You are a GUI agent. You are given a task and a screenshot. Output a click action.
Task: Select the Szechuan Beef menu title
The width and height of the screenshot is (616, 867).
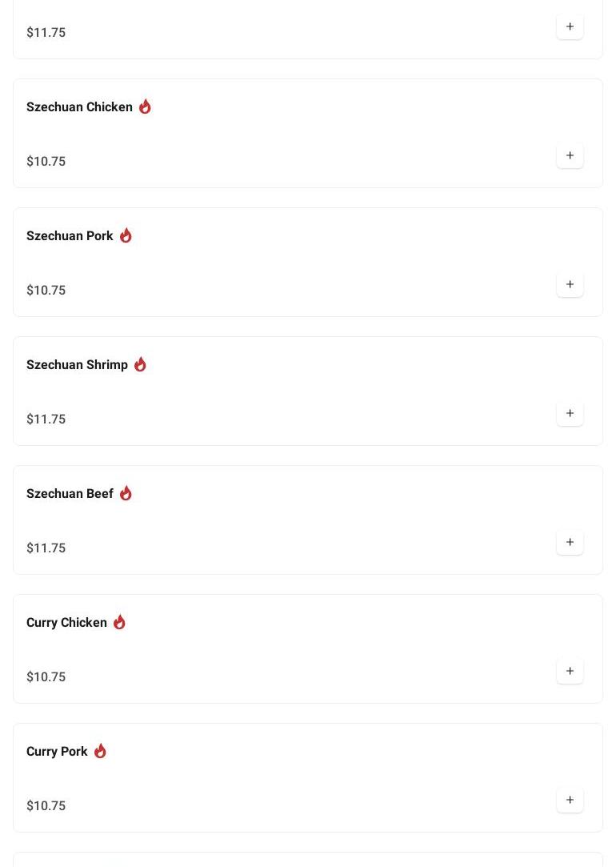[70, 494]
